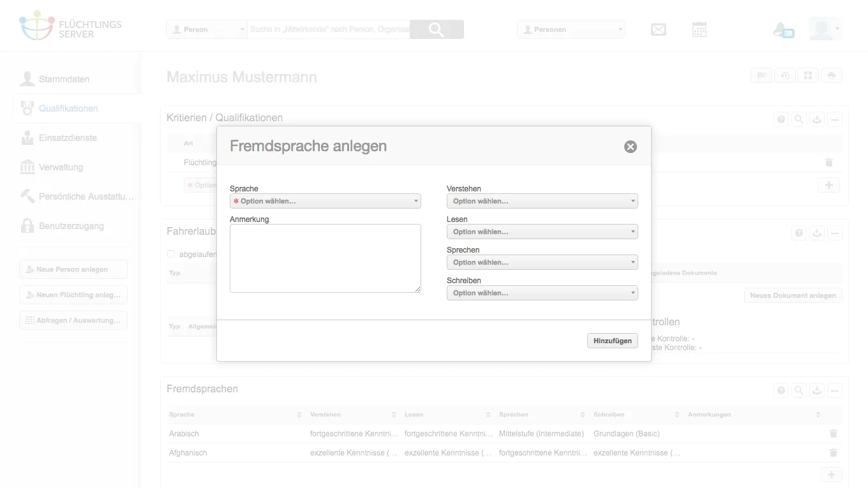868x488 pixels.
Task: Search within the Fremdsprachen panel
Action: pyautogui.click(x=798, y=390)
